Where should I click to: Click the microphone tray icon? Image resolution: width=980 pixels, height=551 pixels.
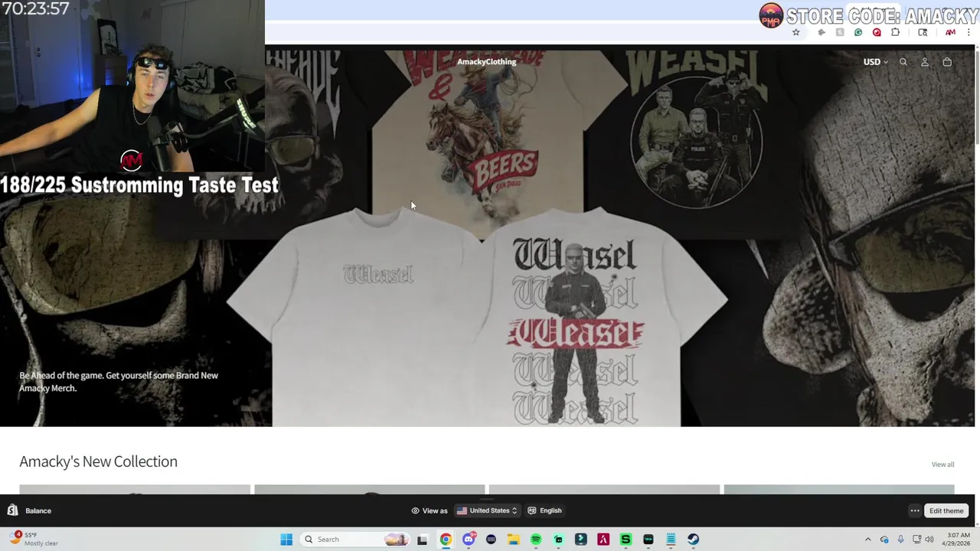[900, 540]
